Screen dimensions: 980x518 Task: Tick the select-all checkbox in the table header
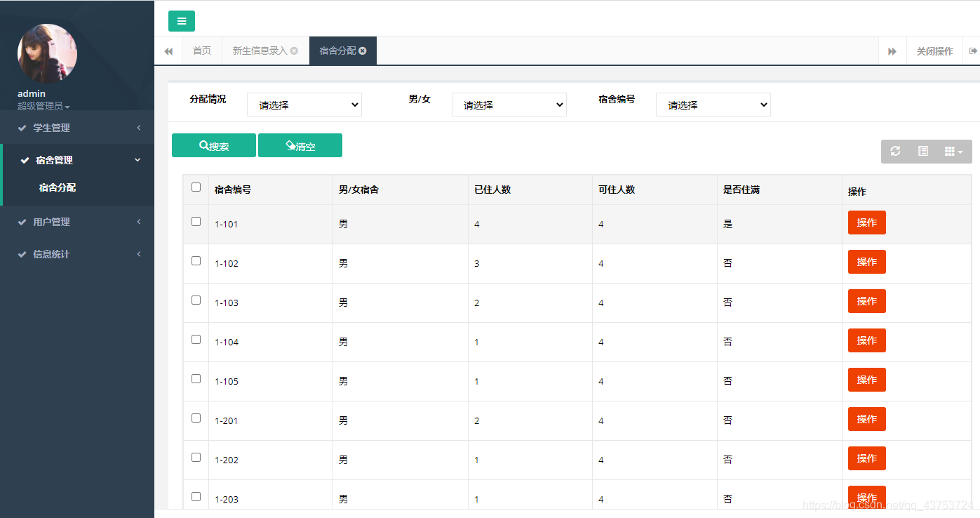tap(196, 187)
